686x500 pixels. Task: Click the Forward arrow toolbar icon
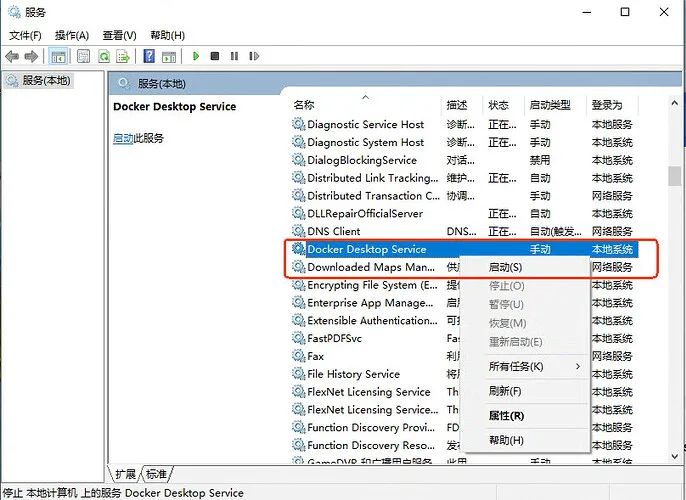point(31,56)
